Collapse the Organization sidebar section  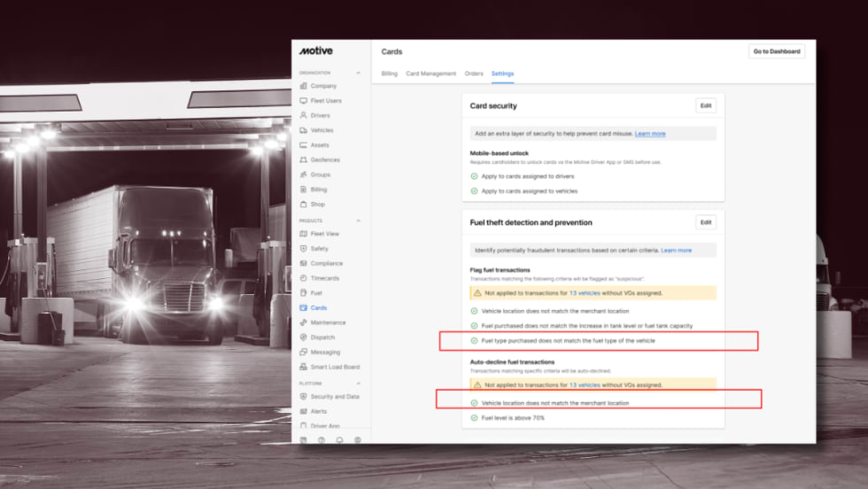pos(359,73)
